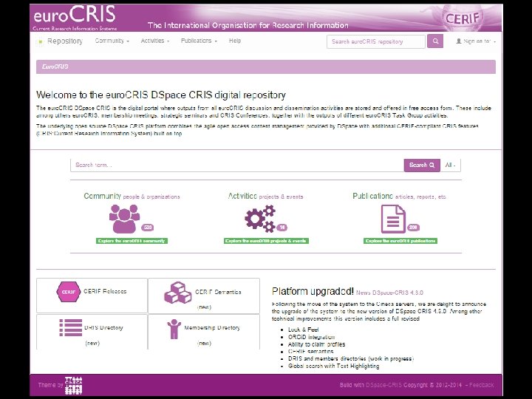Click the cubes icon for CERIF Semantics
Viewport: 532px width, 399px height.
[x=178, y=293]
